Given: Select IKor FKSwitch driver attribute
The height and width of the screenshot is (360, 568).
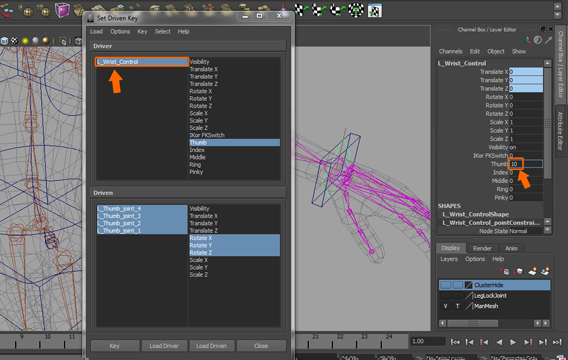Looking at the screenshot, I should 234,135.
